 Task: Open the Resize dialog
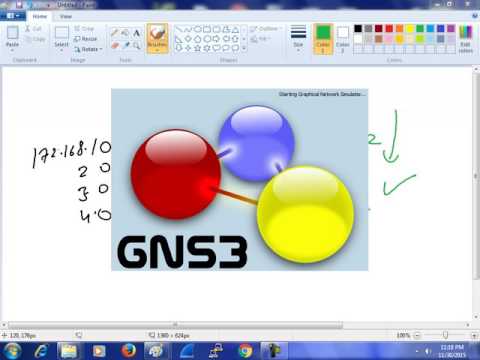coord(85,39)
